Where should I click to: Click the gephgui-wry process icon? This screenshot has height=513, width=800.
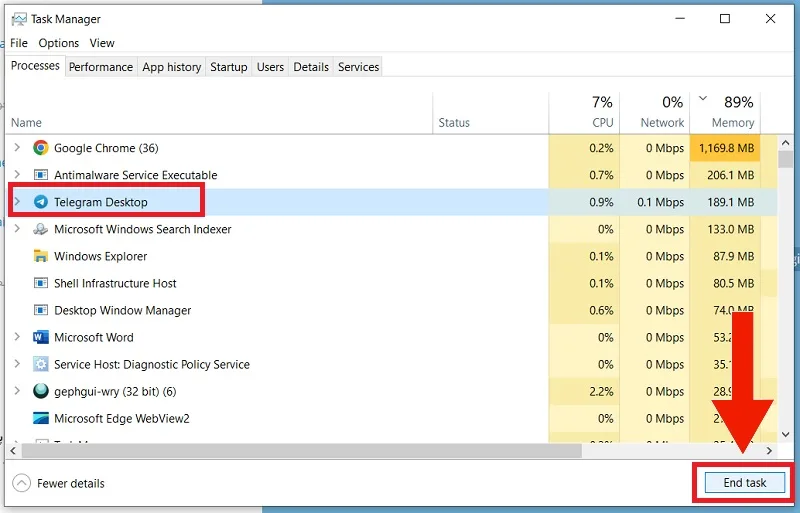point(40,392)
